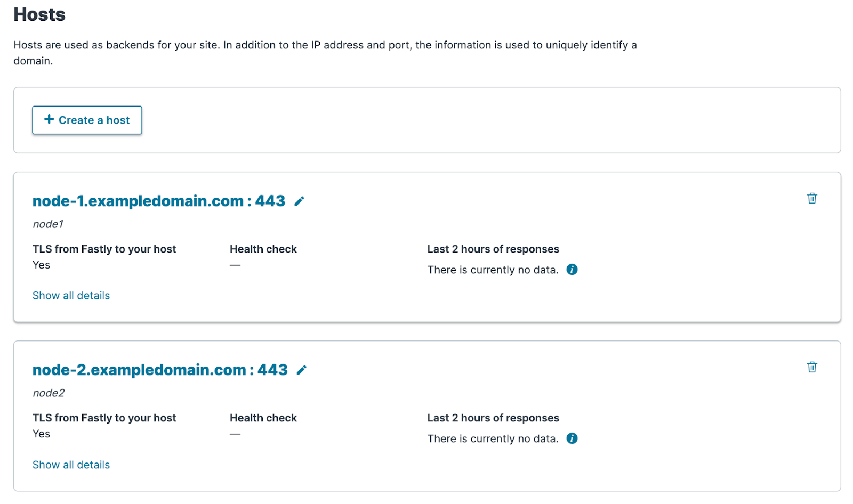Open the node-1.exampledomain.com : 443 host title
This screenshot has height=504, width=853.
[x=158, y=201]
